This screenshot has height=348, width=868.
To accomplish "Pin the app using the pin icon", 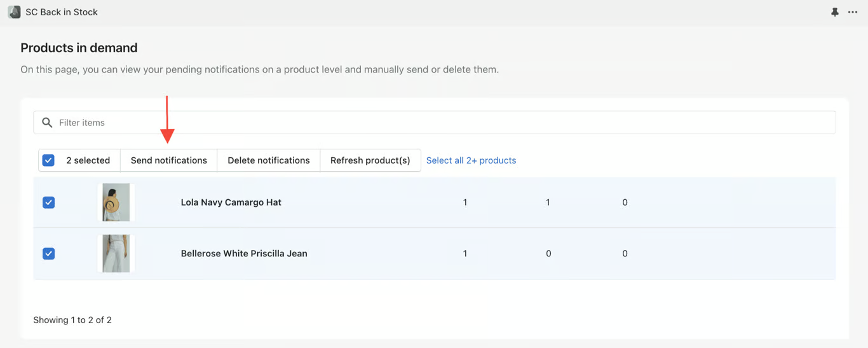I will pos(835,12).
